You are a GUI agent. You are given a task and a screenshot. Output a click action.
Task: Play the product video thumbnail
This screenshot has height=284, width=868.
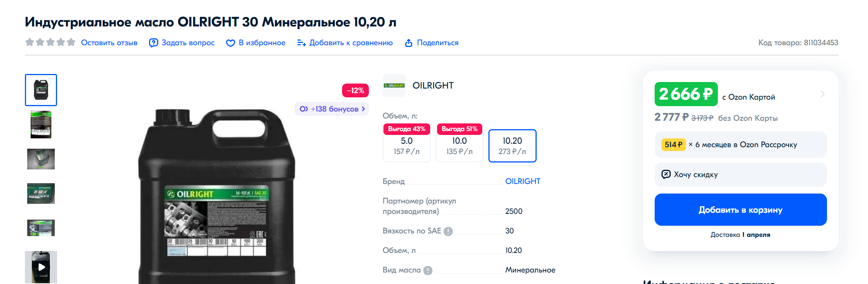point(41,267)
